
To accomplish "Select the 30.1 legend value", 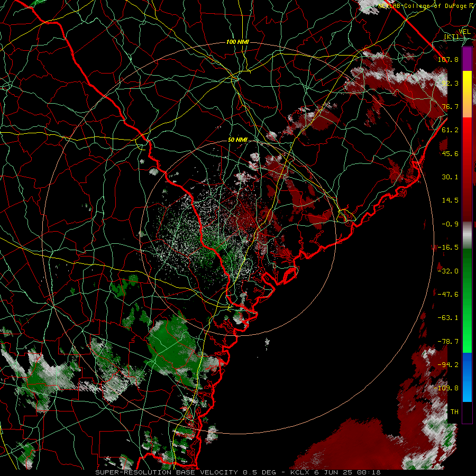I will [450, 177].
